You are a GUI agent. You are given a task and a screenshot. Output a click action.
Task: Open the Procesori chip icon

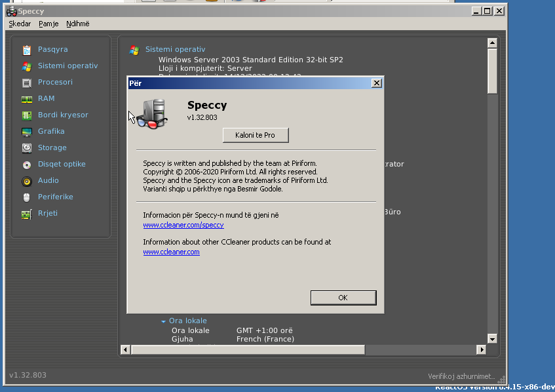[27, 83]
